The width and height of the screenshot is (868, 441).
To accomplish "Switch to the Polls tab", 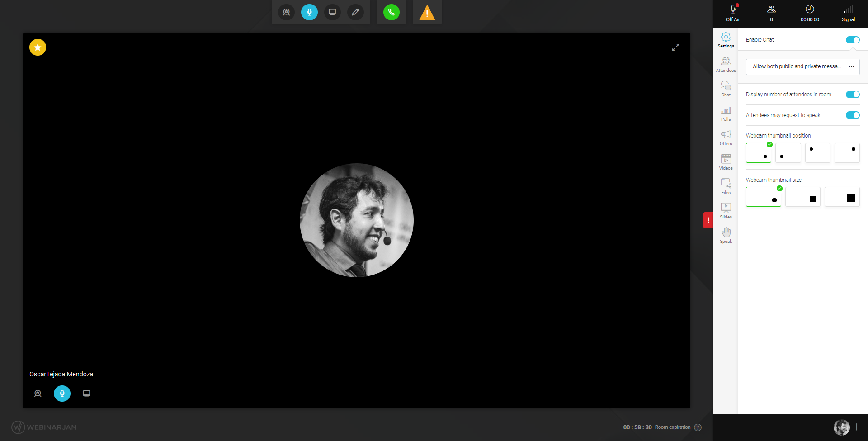I will [x=726, y=113].
